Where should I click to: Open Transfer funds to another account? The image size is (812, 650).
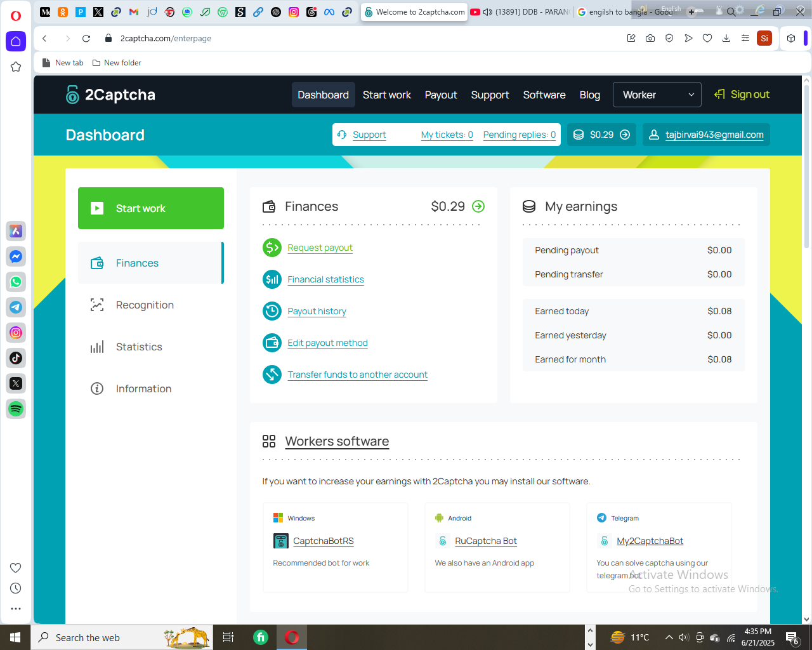click(357, 375)
